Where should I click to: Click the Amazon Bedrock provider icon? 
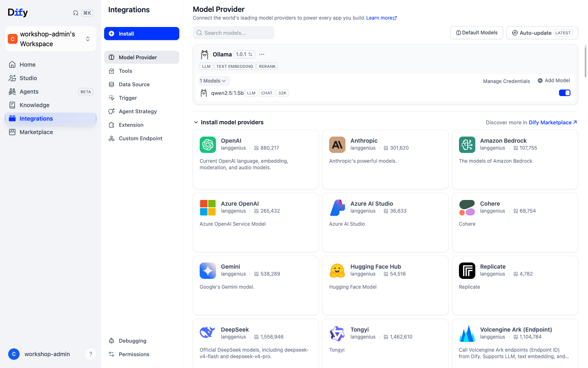click(467, 145)
